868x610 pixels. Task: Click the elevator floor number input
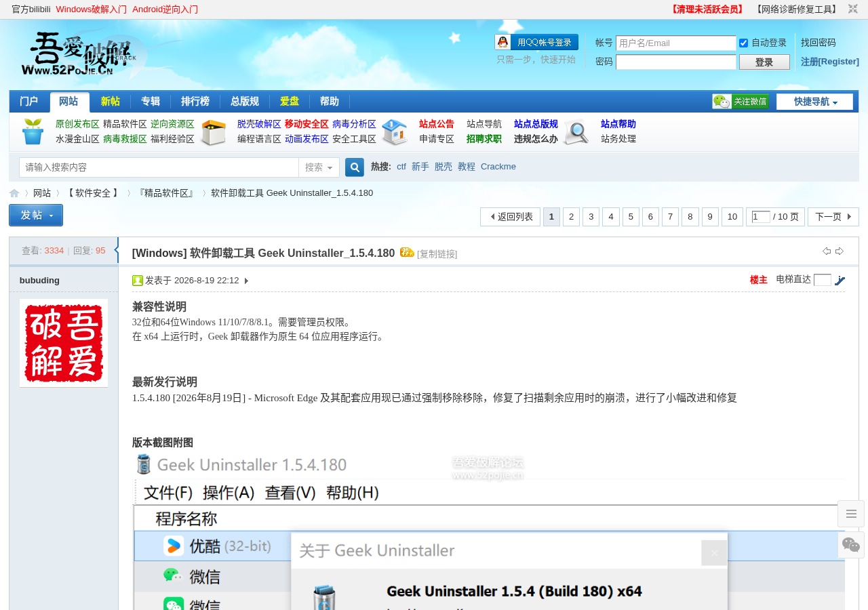823,280
